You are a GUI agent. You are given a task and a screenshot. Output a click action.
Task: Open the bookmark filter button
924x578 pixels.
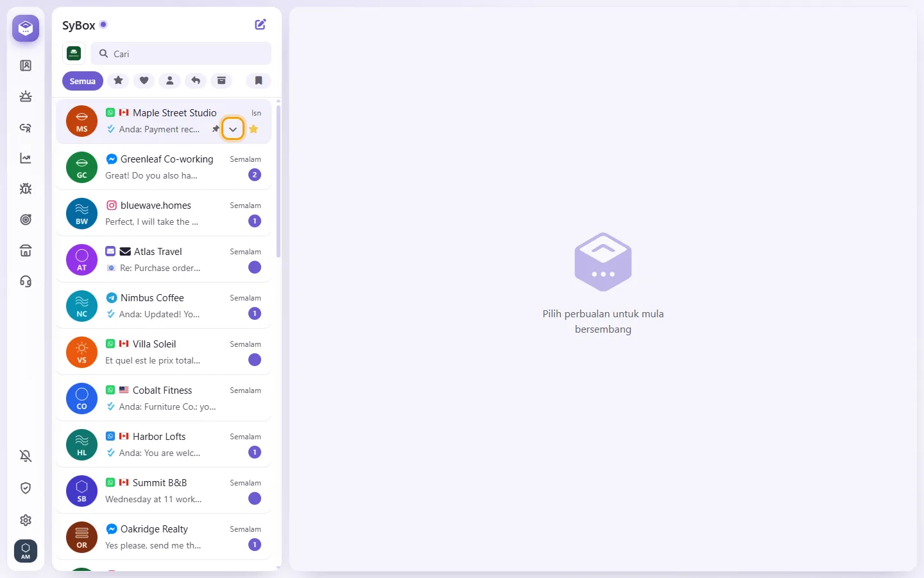[259, 81]
